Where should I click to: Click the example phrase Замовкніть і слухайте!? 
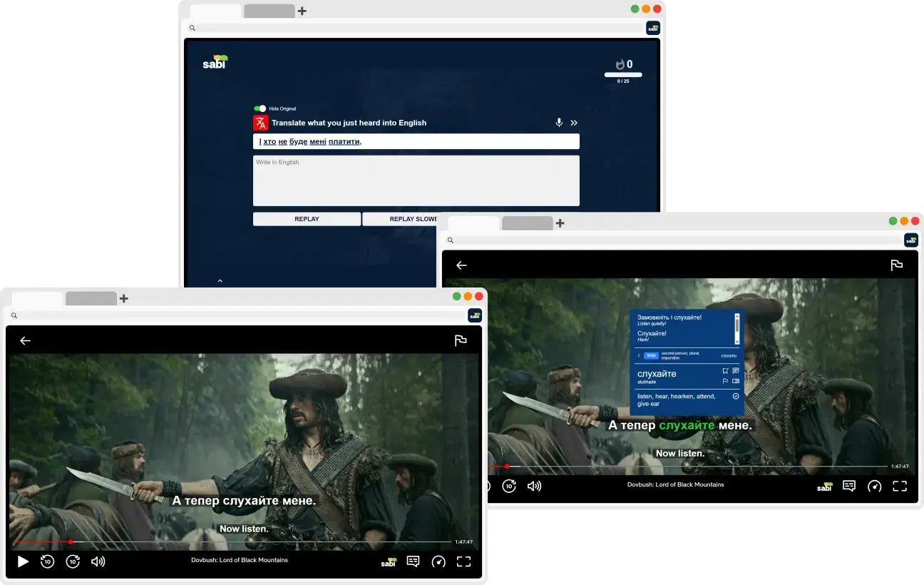(x=669, y=317)
